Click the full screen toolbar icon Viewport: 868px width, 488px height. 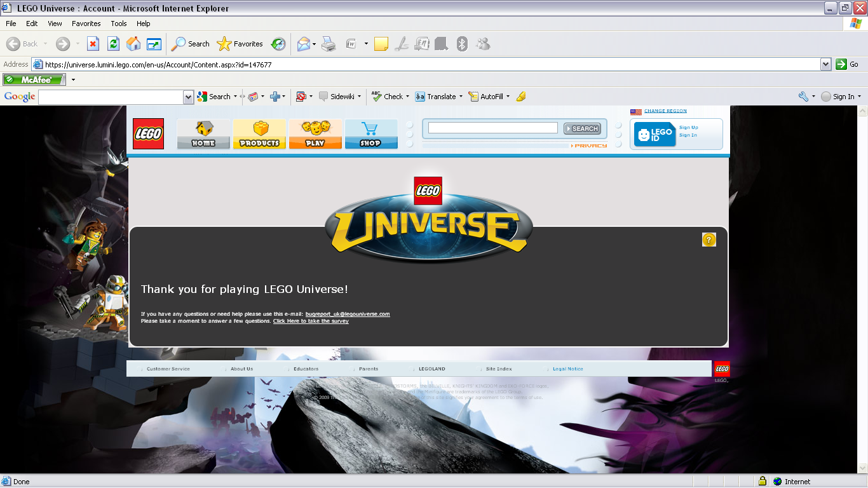pos(154,44)
